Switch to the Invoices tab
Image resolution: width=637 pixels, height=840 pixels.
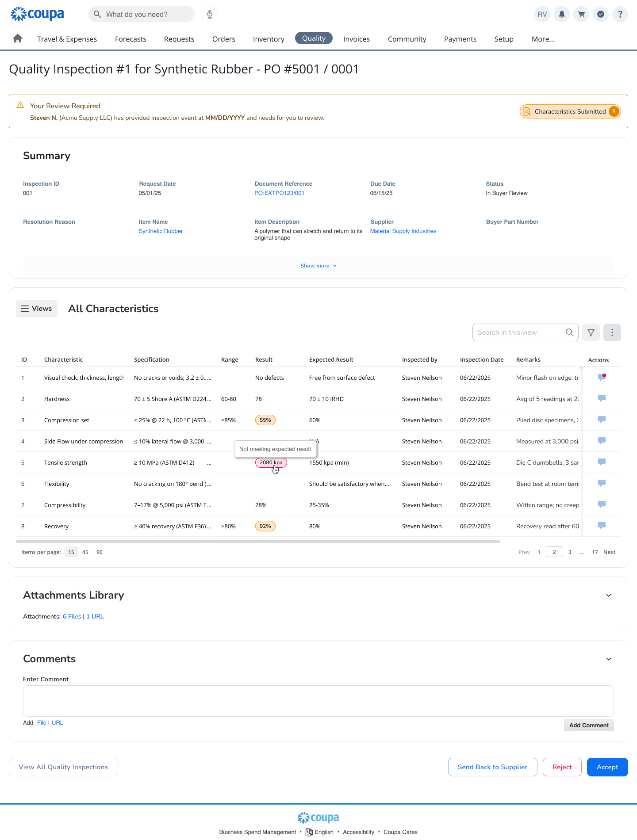pos(357,39)
